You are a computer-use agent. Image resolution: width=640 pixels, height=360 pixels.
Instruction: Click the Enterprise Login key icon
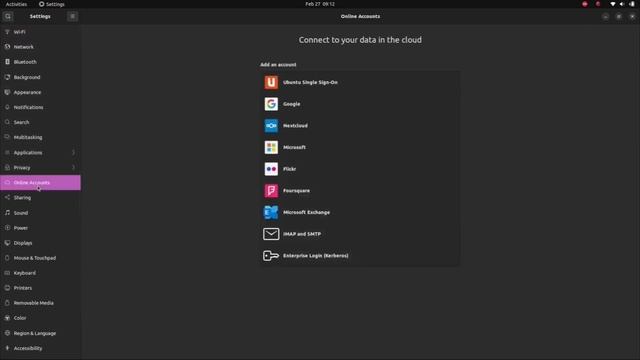[x=271, y=256]
